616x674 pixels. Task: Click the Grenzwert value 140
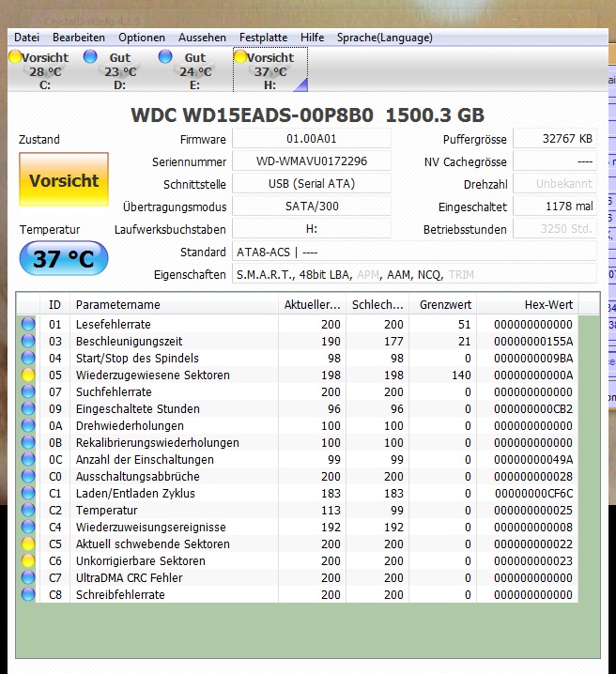tap(461, 375)
